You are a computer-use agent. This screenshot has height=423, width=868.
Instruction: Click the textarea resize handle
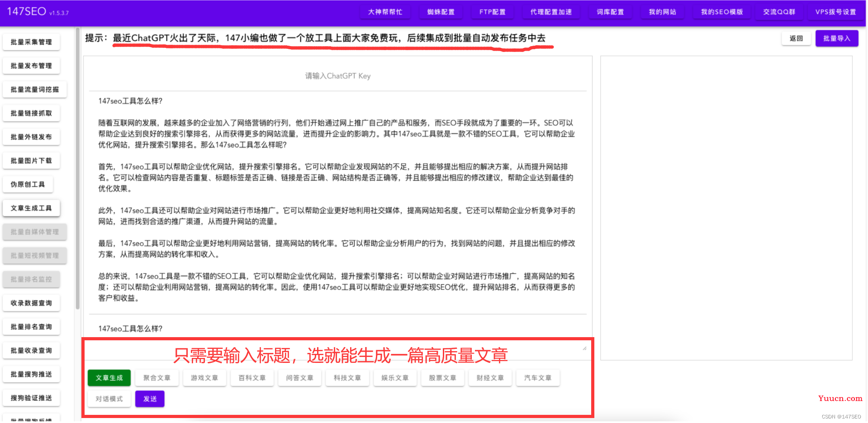[x=584, y=348]
